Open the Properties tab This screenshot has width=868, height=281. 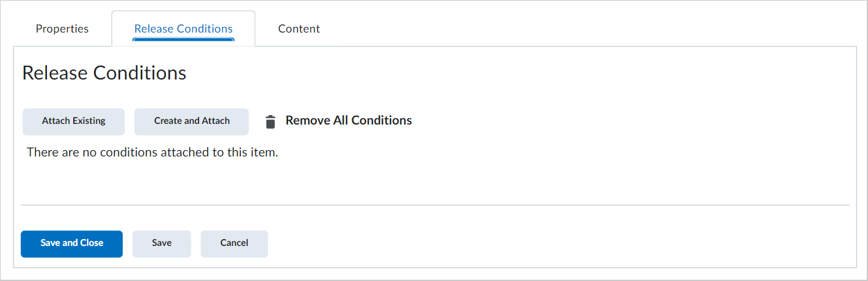62,29
